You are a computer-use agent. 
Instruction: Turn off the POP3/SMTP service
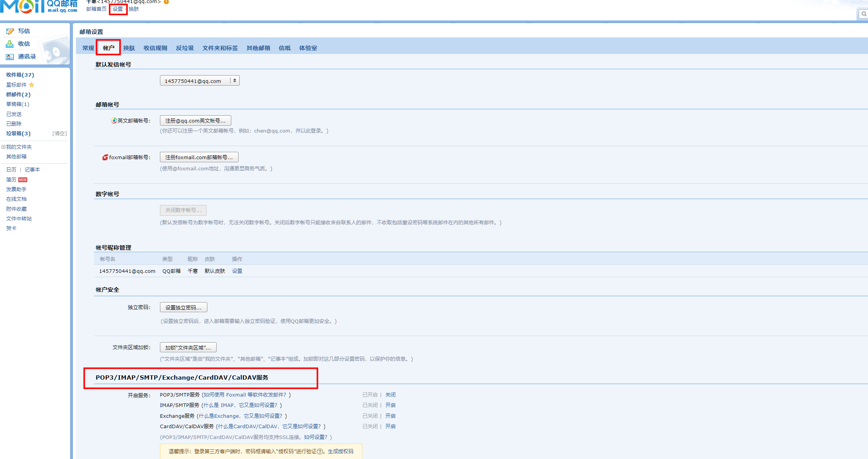coord(390,395)
